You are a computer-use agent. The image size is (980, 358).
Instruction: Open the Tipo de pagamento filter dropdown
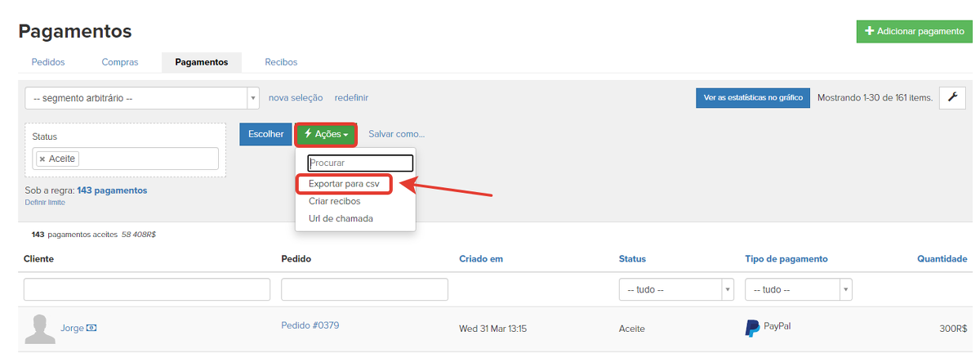click(x=845, y=289)
